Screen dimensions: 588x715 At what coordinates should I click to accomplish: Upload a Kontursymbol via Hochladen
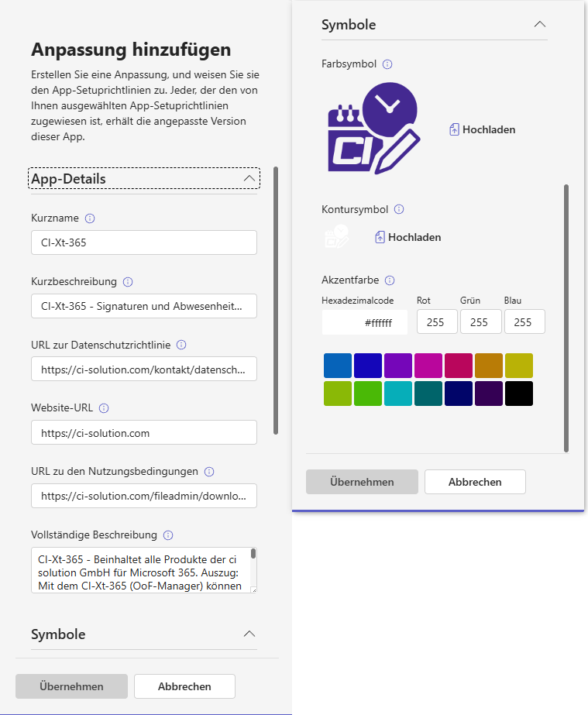(x=407, y=237)
